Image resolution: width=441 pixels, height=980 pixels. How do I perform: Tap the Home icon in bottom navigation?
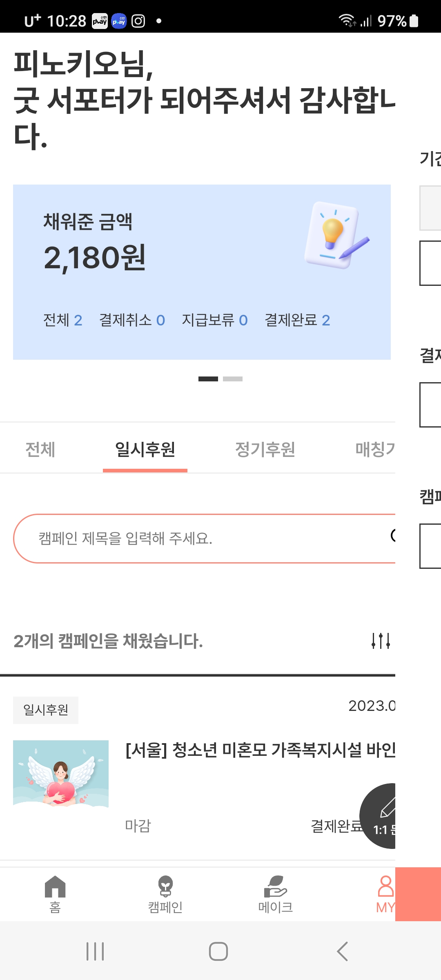(x=55, y=893)
